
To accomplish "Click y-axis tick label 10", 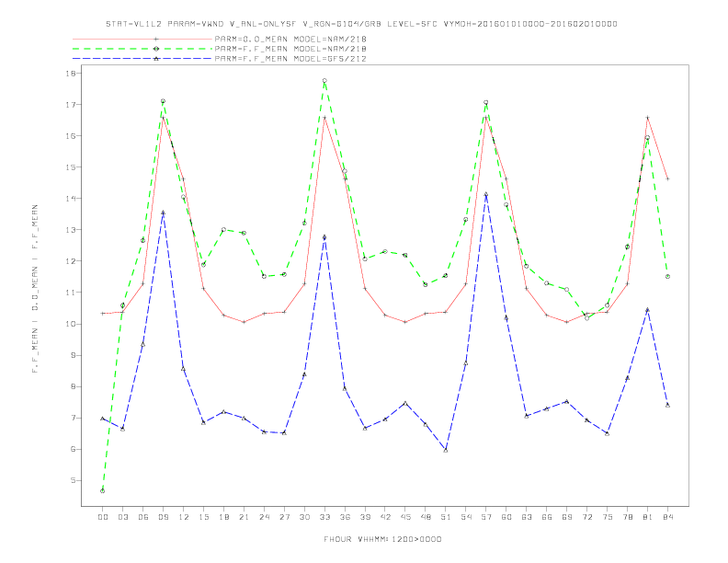I will pyautogui.click(x=73, y=324).
